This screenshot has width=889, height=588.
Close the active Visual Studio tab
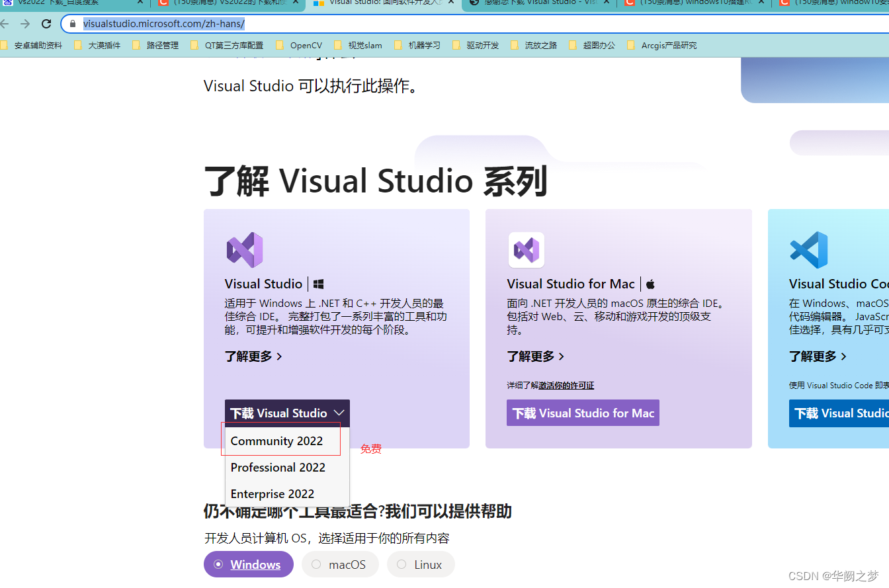click(x=451, y=3)
